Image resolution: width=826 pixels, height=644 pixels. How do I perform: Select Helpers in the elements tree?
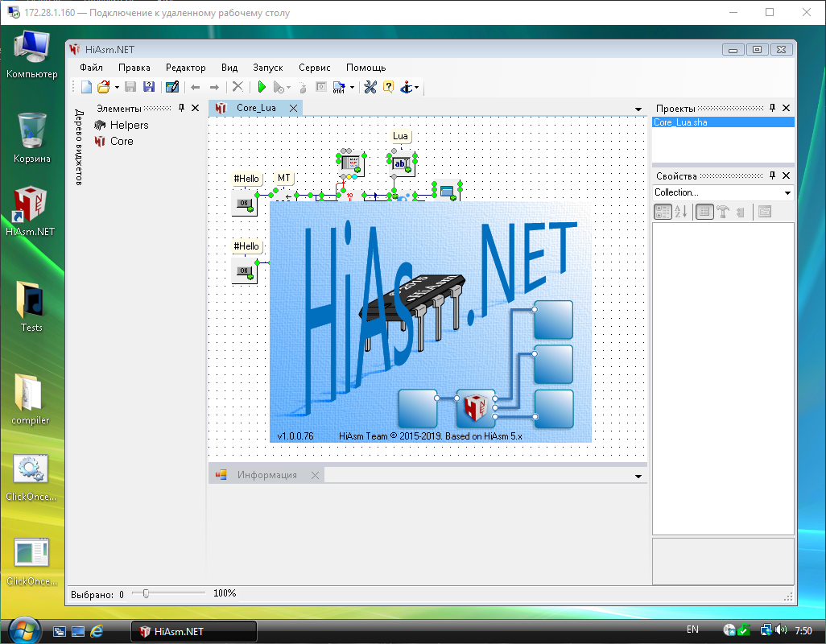click(129, 125)
